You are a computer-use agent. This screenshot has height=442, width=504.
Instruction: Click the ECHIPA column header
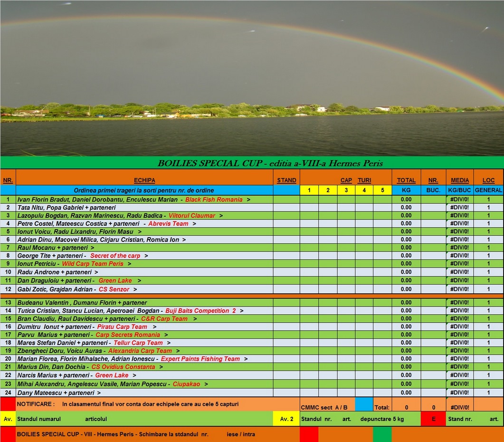tap(144, 181)
